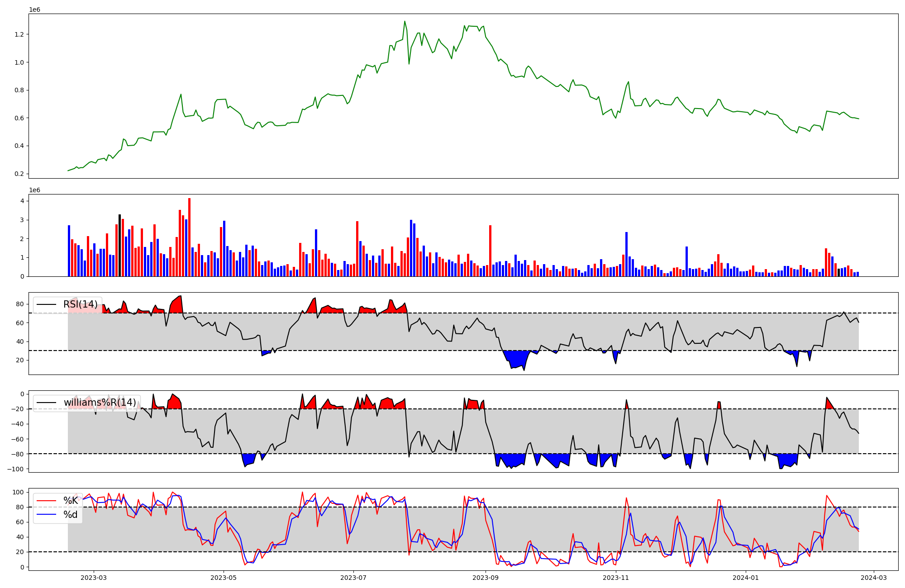Select the %K legend text

click(71, 501)
